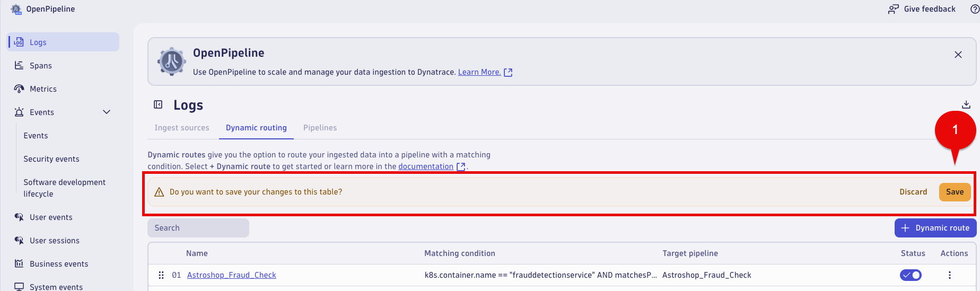Click the OpenPipeline app logo icon
The image size is (980, 291).
click(16, 9)
